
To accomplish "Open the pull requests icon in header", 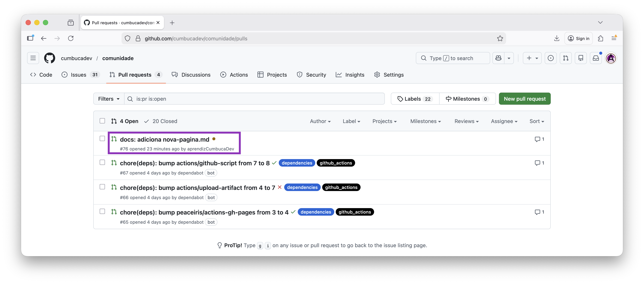I will [x=566, y=58].
